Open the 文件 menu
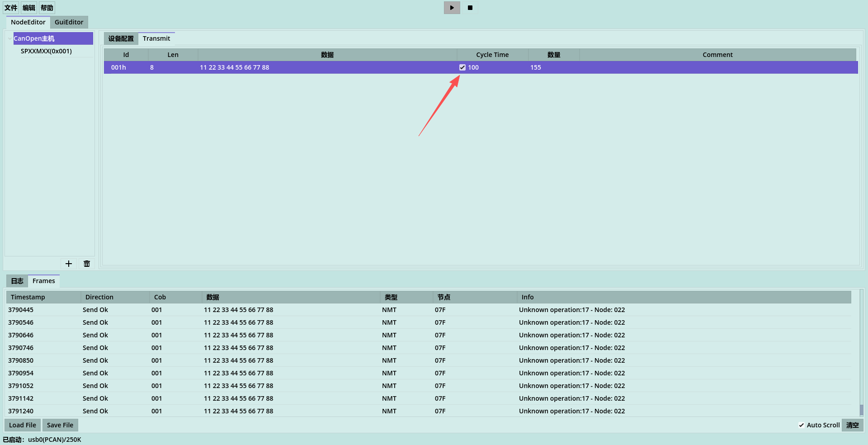Viewport: 868px width, 445px height. pyautogui.click(x=11, y=8)
